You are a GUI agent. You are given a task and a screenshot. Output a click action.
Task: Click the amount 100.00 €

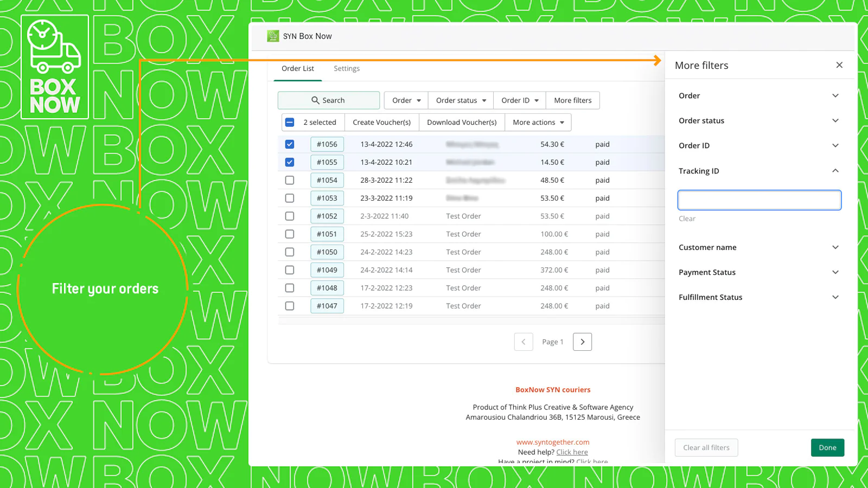(554, 234)
